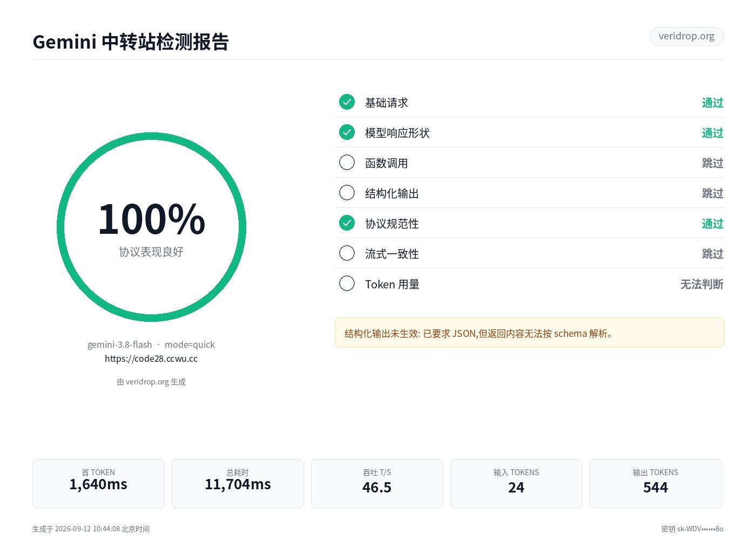This screenshot has width=756, height=540.
Task: Click the empty circle icon beside 流式一致性
Action: [347, 253]
